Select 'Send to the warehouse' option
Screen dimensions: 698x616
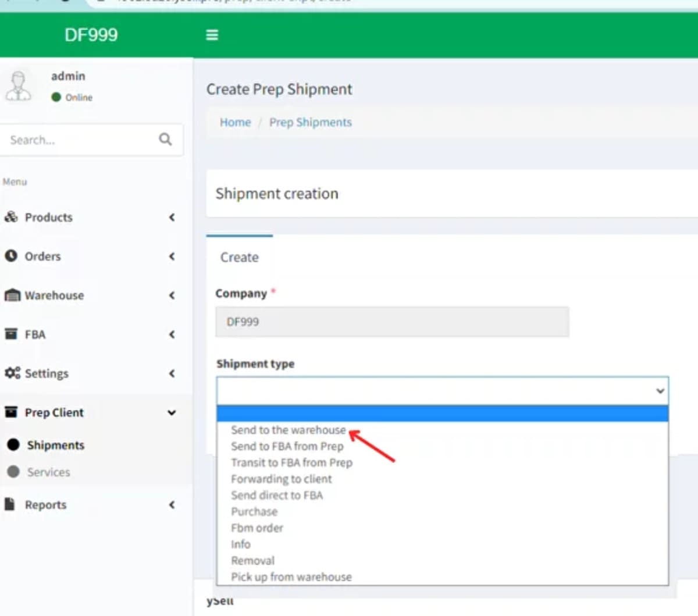288,430
